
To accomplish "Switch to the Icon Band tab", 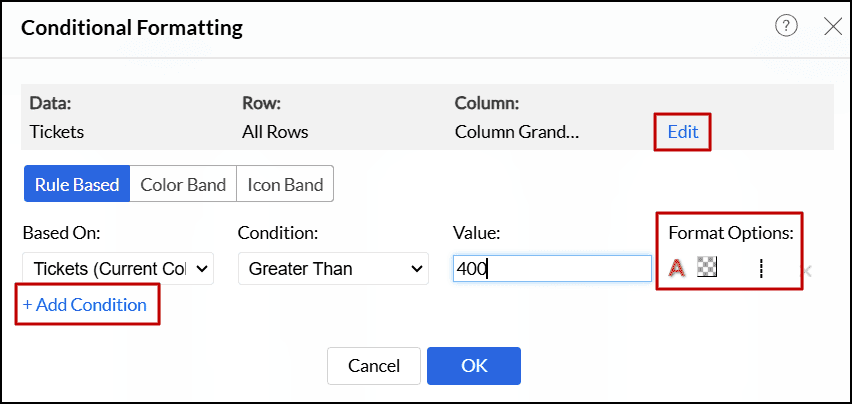I will 285,184.
